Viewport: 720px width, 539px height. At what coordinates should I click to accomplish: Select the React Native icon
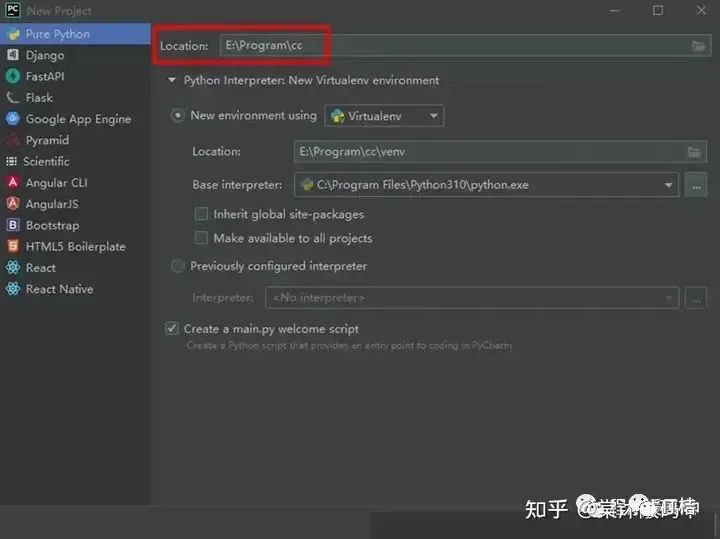coord(13,289)
